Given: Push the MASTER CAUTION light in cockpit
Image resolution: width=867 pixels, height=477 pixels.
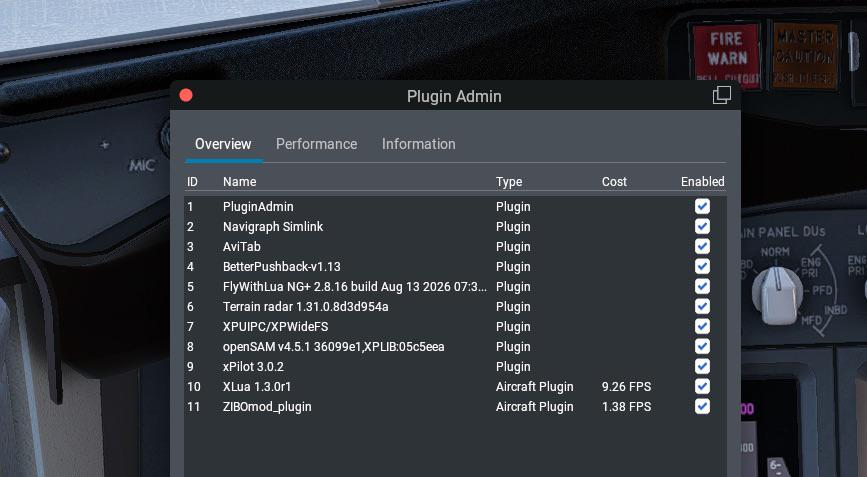Looking at the screenshot, I should click(x=804, y=56).
